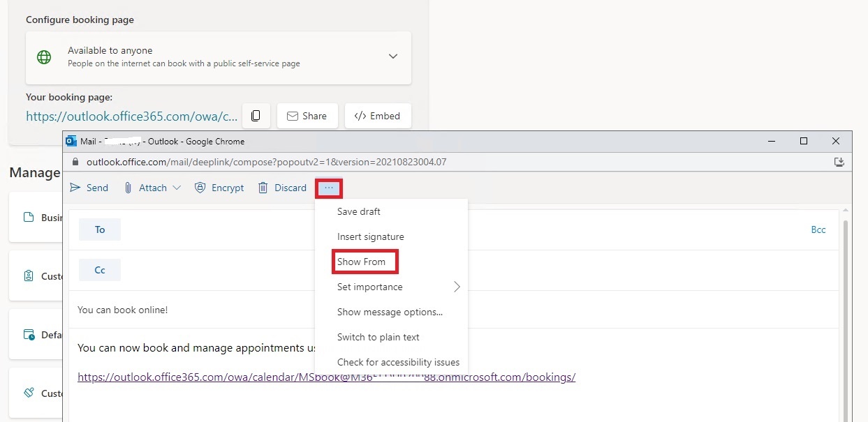
Task: Show the Bcc field
Action: click(818, 229)
